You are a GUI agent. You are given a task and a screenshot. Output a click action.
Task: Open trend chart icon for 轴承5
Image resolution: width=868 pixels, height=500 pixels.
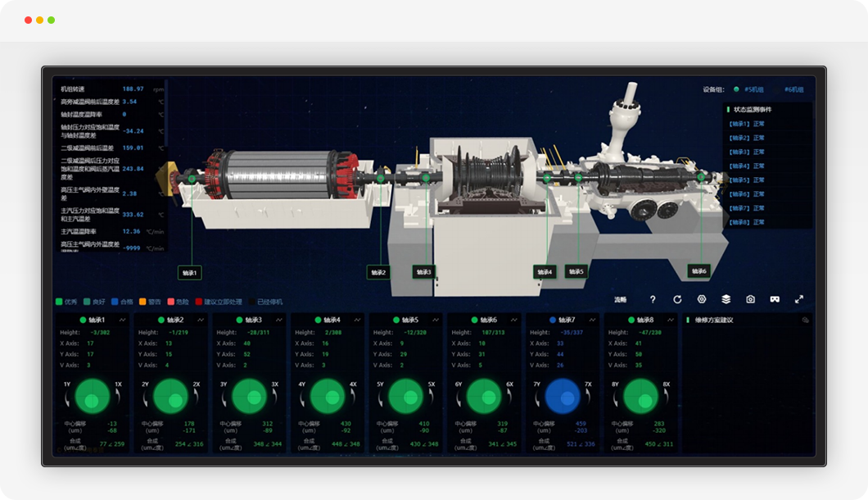436,320
